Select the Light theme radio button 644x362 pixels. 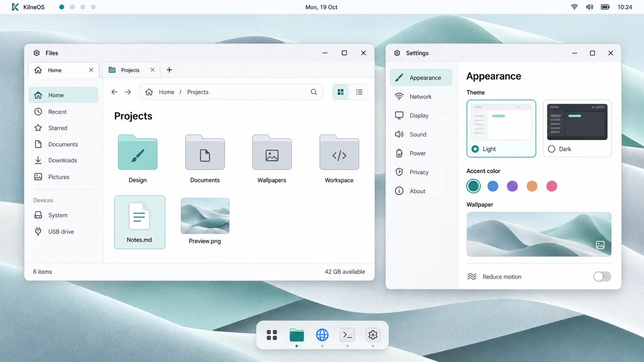click(x=475, y=149)
